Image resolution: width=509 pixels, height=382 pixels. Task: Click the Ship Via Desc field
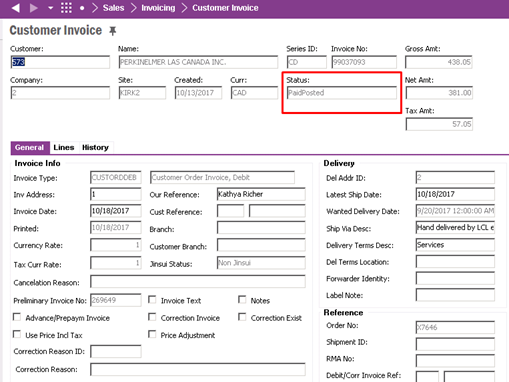click(x=455, y=227)
